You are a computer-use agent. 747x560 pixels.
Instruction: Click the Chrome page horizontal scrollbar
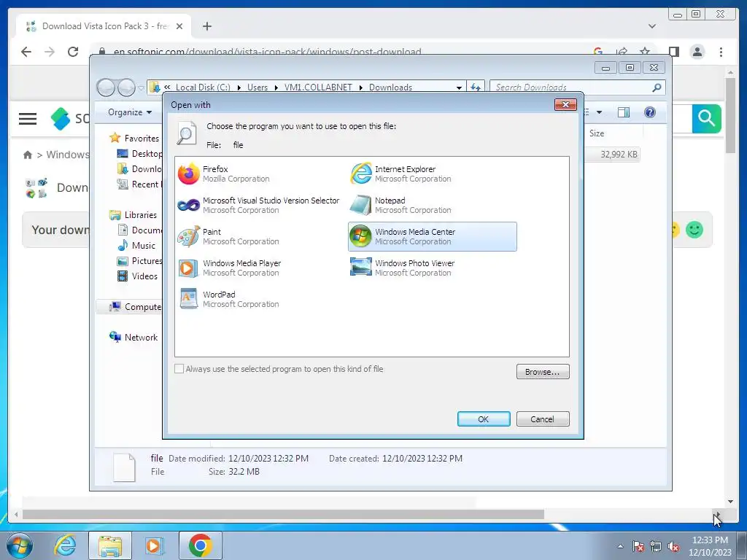point(283,515)
